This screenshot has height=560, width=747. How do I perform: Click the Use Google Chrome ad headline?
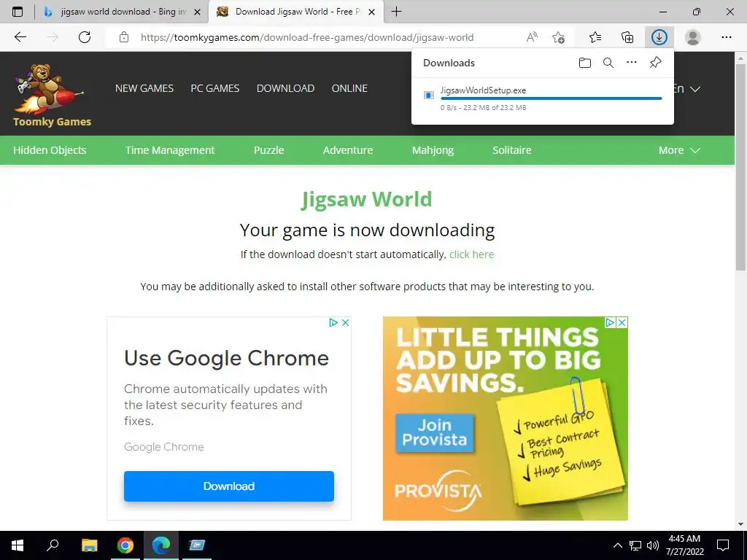pos(226,358)
